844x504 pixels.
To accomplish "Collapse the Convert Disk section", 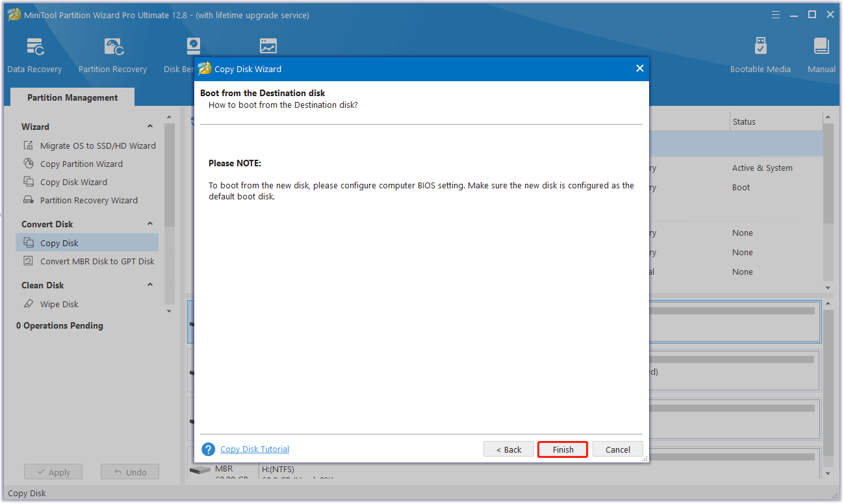I will 150,224.
